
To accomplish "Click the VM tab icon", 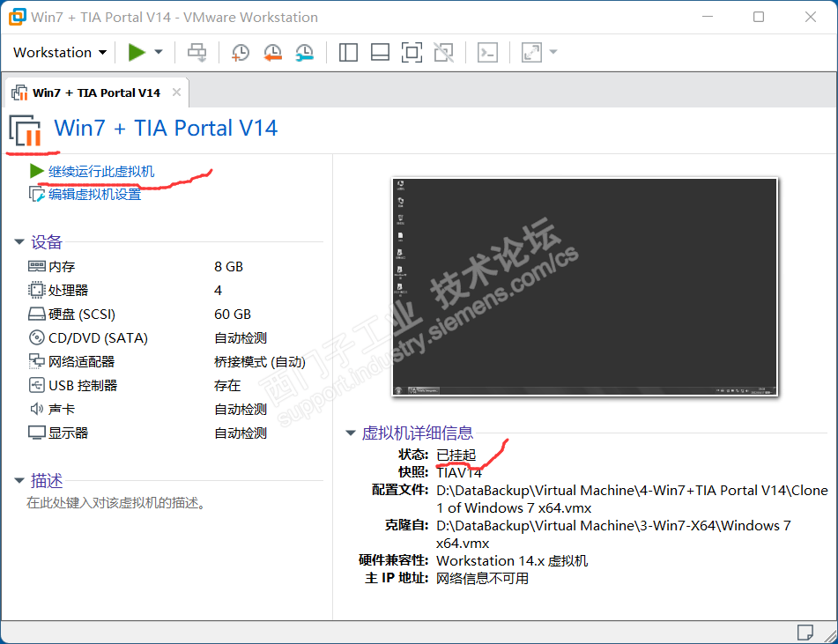I will 19,93.
